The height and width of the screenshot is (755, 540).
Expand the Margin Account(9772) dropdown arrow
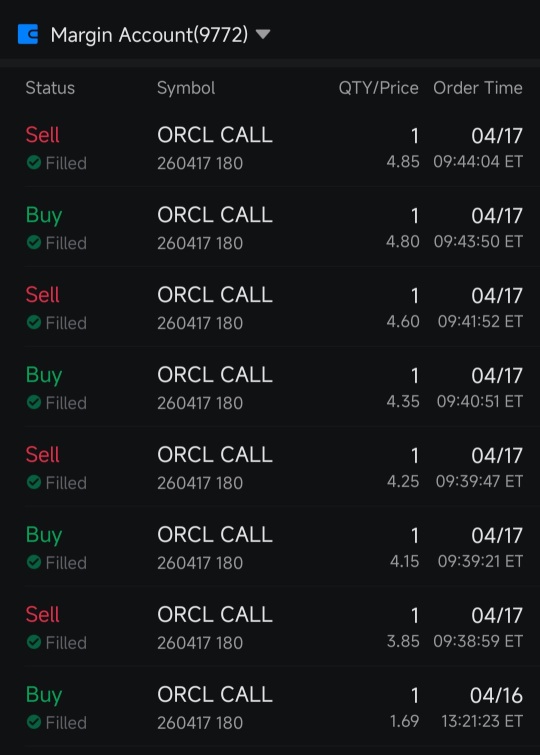click(x=263, y=35)
